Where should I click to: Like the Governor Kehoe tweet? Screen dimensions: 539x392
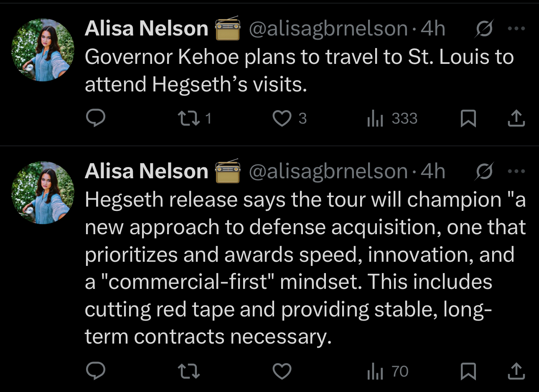click(282, 118)
